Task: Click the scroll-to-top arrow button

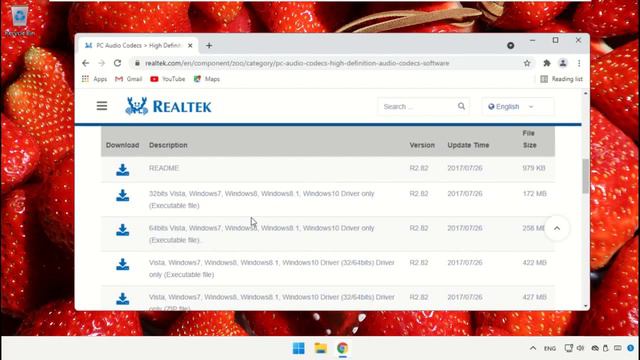Action: coord(557,229)
